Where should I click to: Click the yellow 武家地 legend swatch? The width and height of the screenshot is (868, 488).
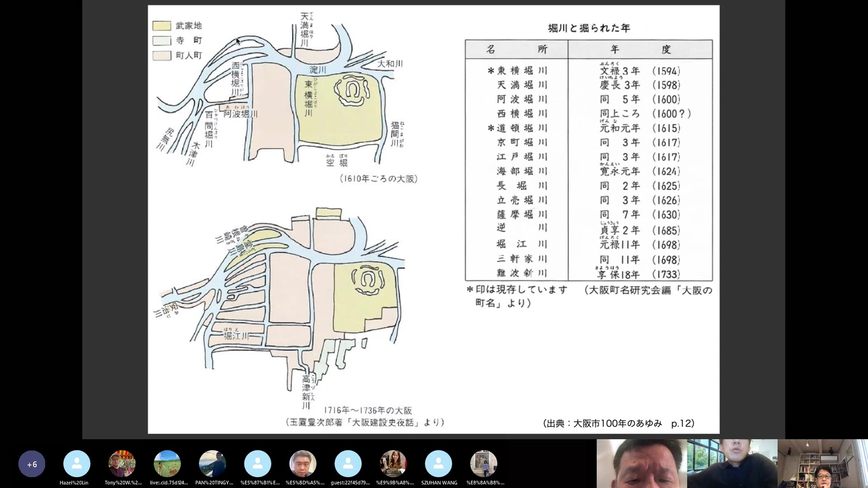pyautogui.click(x=162, y=26)
